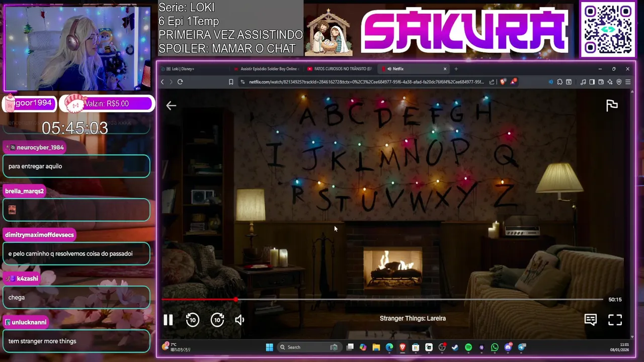Click the streamer webcam feed

[77, 48]
